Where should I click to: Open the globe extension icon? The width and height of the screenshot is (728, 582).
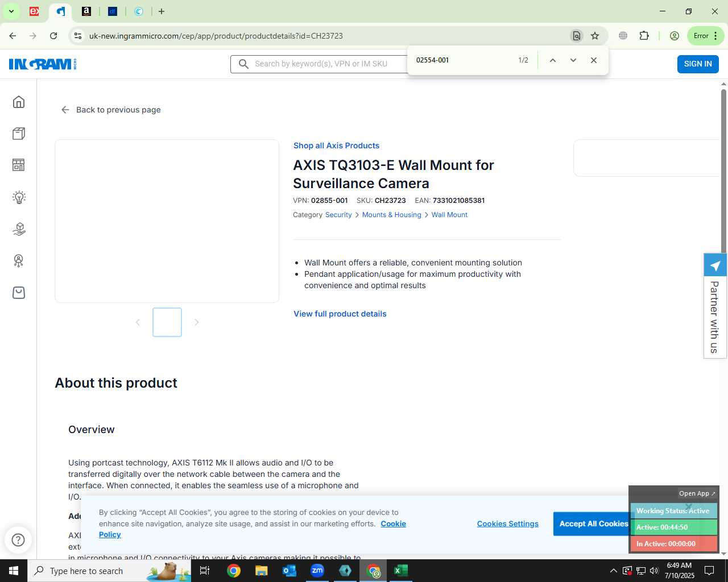[x=623, y=36]
